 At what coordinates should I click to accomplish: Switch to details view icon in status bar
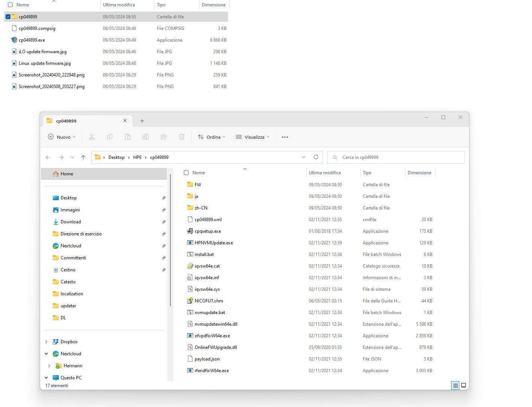[455, 385]
